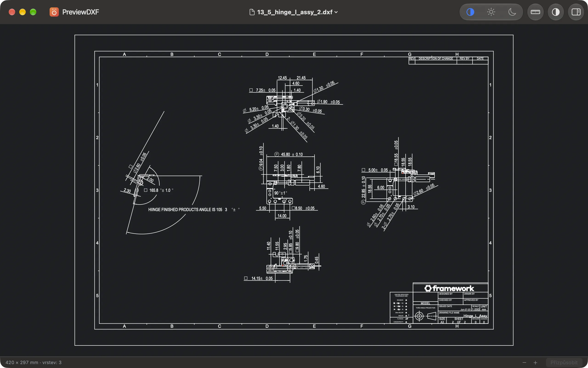Click the 'THIRD ANGLE PROJECTION' label
The image size is (588, 368).
(x=425, y=308)
